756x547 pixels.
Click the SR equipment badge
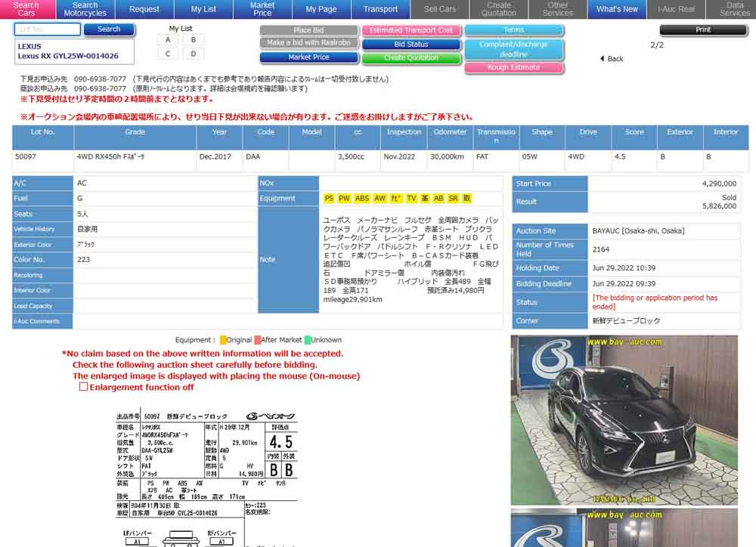[453, 198]
